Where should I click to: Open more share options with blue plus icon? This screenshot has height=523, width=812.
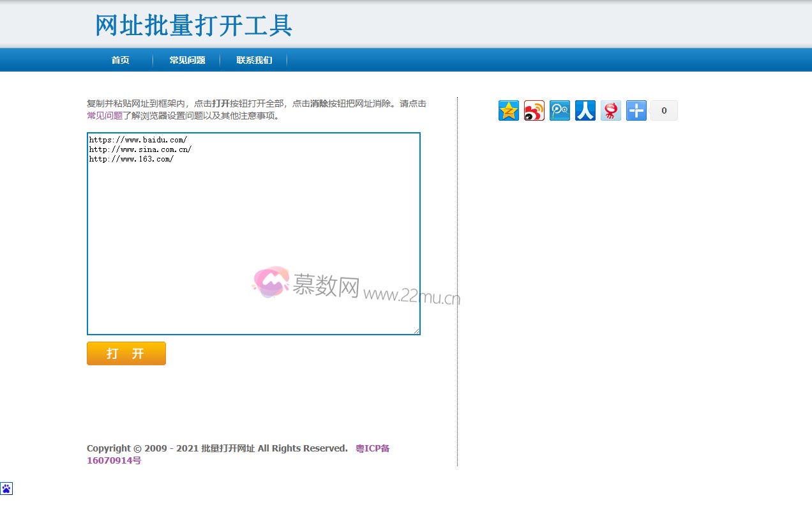point(636,110)
